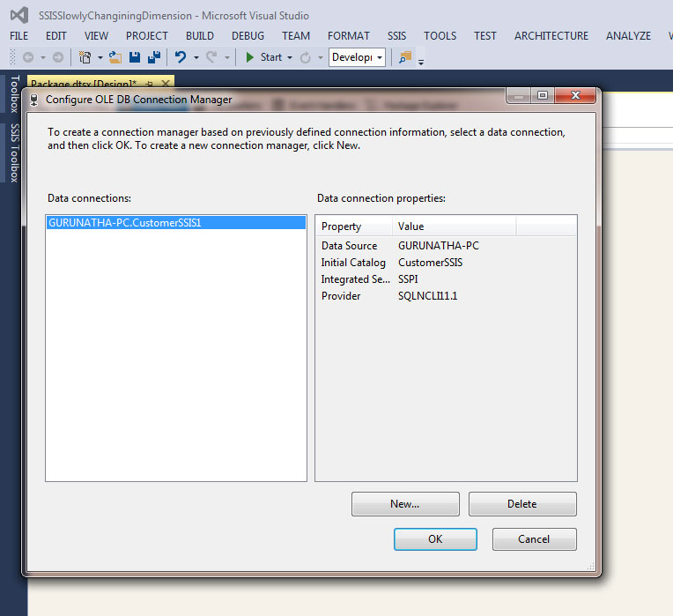Screen dimensions: 673x616
Task: Click the Initial Catalog property row
Action: (x=446, y=263)
